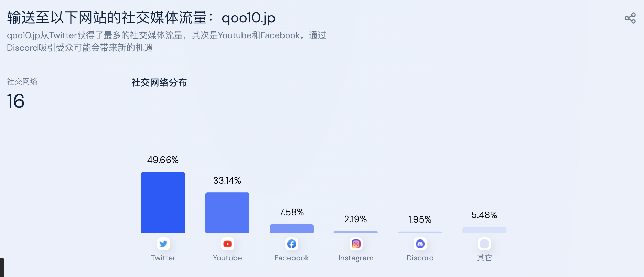Select the Facebook 7.58% bar
644x277 pixels.
pyautogui.click(x=292, y=229)
